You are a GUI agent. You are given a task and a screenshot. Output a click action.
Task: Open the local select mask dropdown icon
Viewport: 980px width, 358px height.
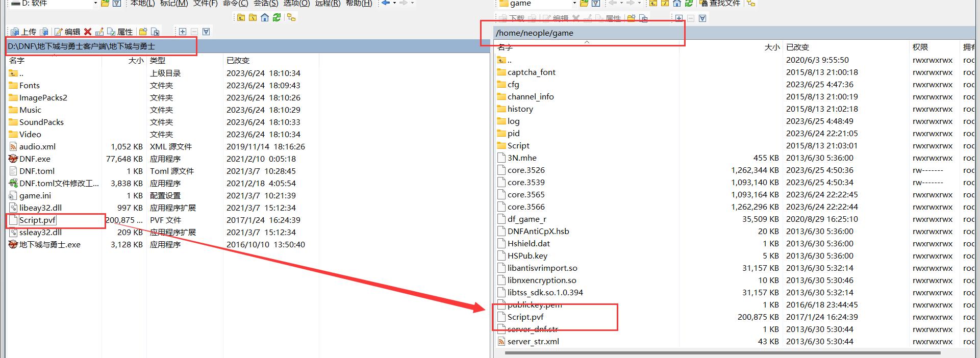(206, 32)
